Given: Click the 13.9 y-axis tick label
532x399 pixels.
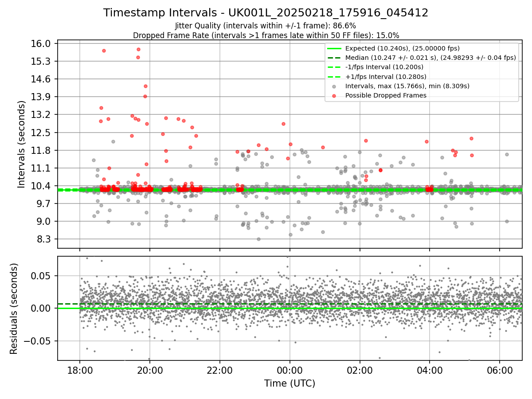Looking at the screenshot, I should tap(42, 97).
